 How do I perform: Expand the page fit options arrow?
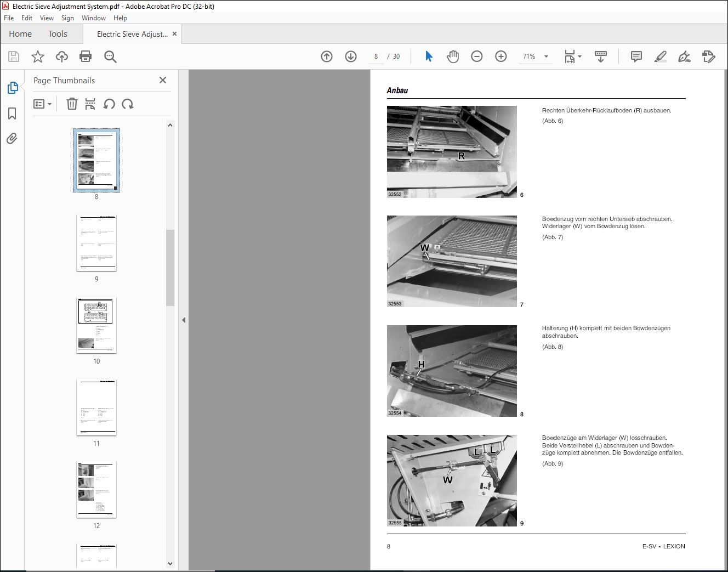pyautogui.click(x=579, y=56)
